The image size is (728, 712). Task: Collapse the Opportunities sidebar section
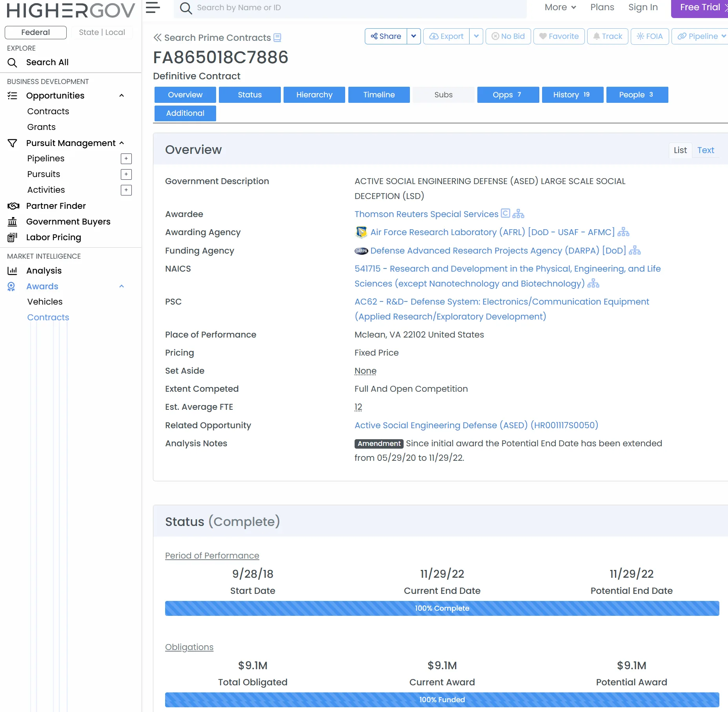122,96
